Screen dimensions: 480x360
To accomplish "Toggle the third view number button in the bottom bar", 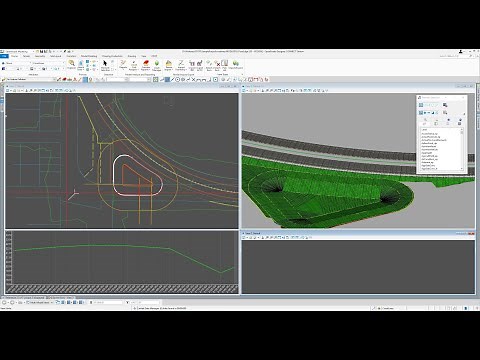I will tap(74, 302).
